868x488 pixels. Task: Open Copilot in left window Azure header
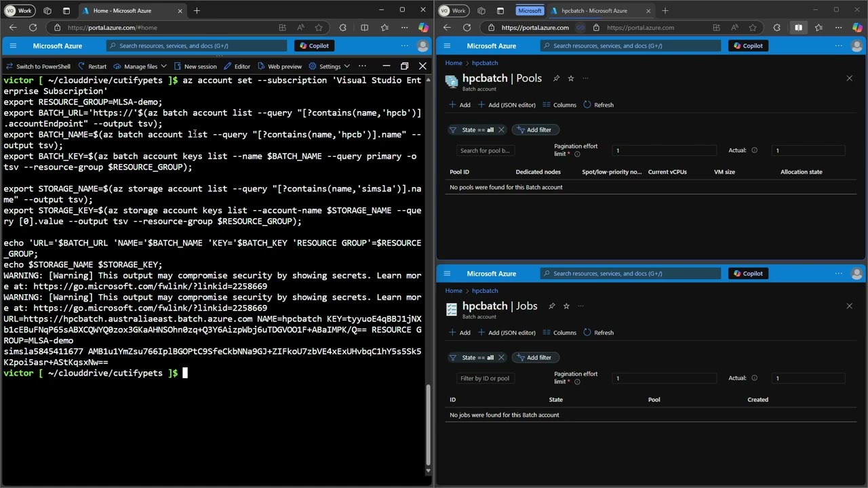tap(314, 45)
